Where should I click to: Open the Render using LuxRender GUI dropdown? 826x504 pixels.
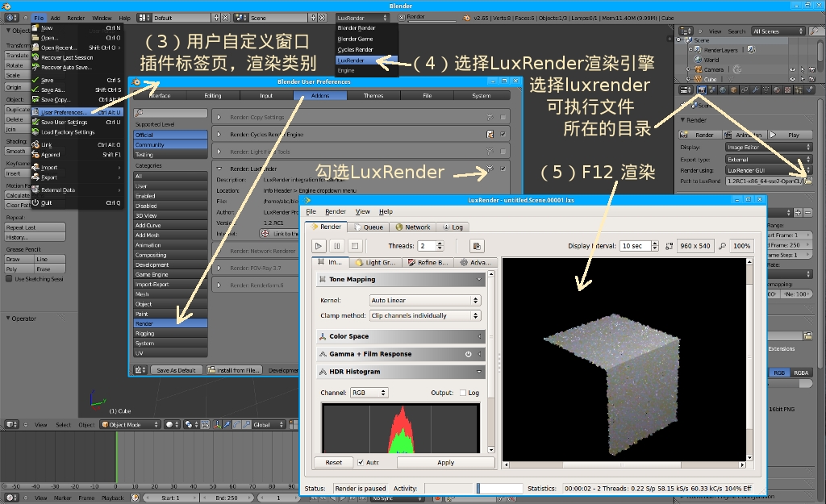pyautogui.click(x=768, y=170)
